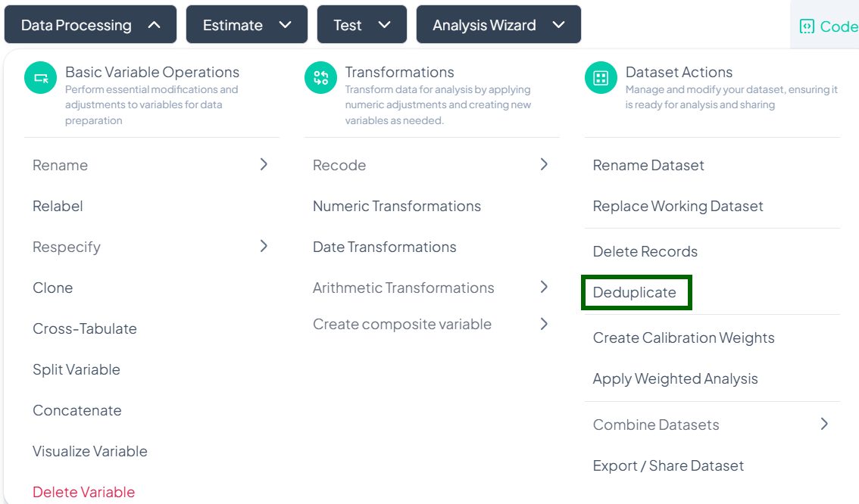Select Create Calibration Weights

click(x=683, y=338)
